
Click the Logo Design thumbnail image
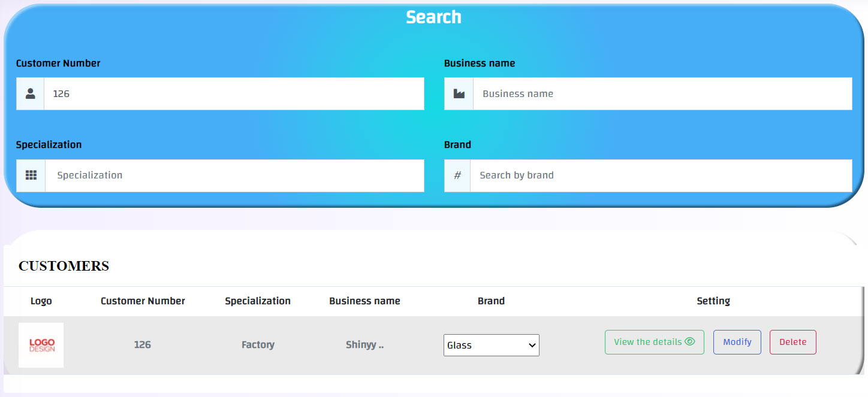[41, 346]
